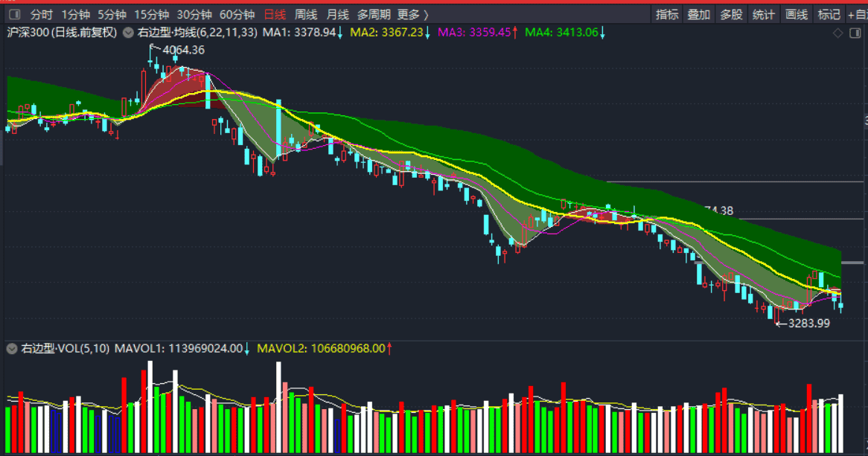Click the 标记 mark tool
Image resolution: width=868 pixels, height=456 pixels.
829,14
